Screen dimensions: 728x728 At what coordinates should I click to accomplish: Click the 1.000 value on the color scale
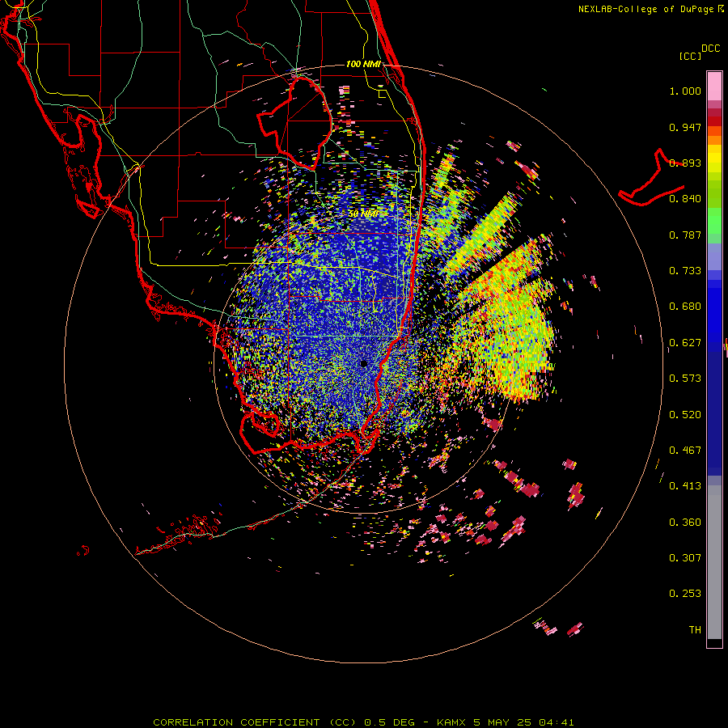[x=685, y=91]
